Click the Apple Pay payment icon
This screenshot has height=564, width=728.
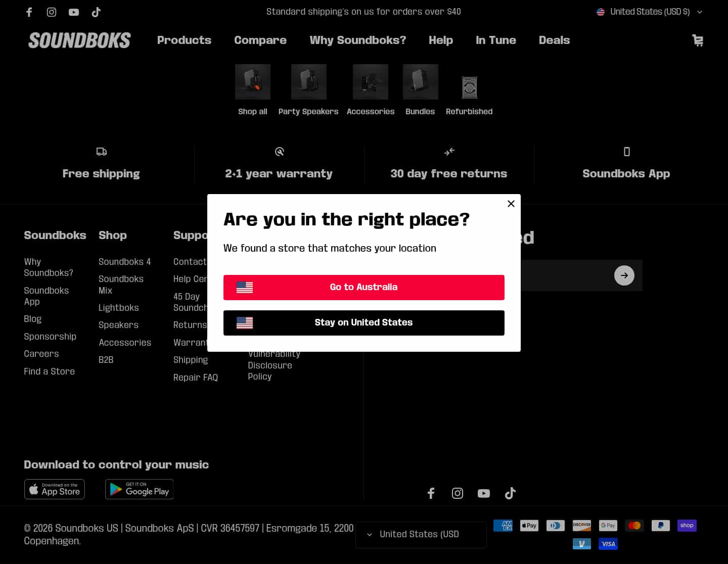(529, 526)
